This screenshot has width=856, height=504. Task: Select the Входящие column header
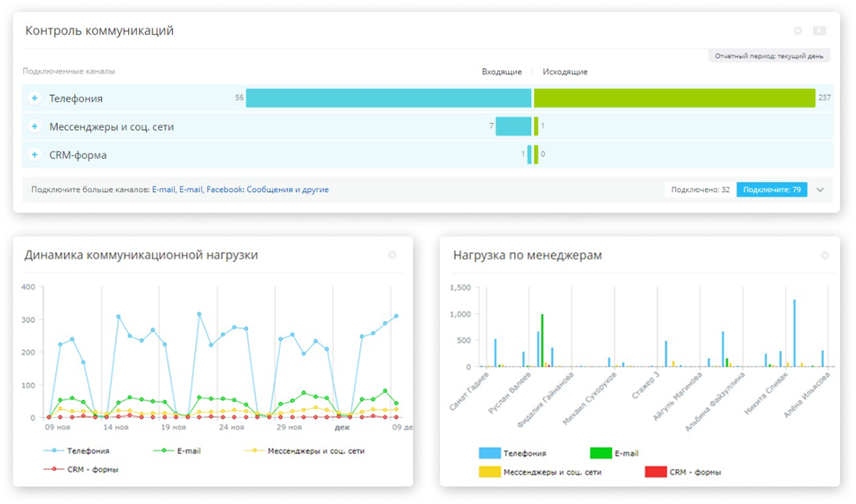[x=502, y=71]
